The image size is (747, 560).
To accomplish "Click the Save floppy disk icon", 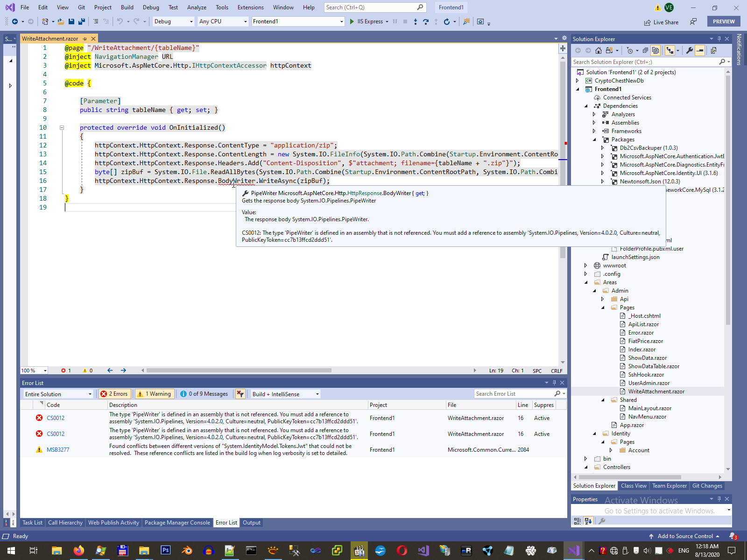I will [71, 21].
